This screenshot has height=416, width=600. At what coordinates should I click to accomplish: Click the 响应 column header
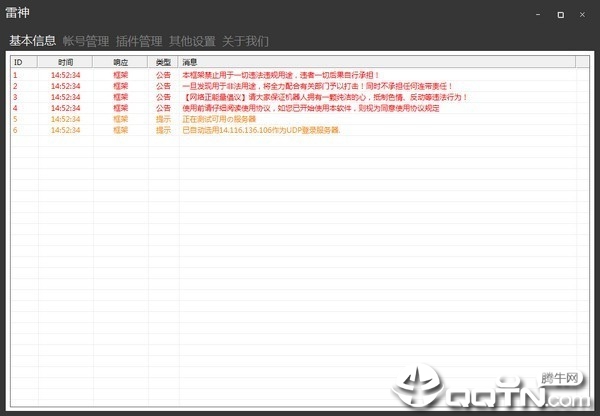pos(120,62)
